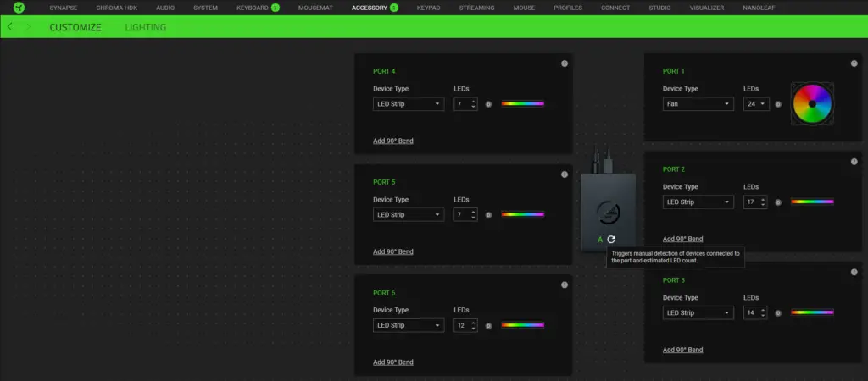Viewport: 868px width, 381px height.
Task: Select the Customize sub-tab
Action: 75,27
